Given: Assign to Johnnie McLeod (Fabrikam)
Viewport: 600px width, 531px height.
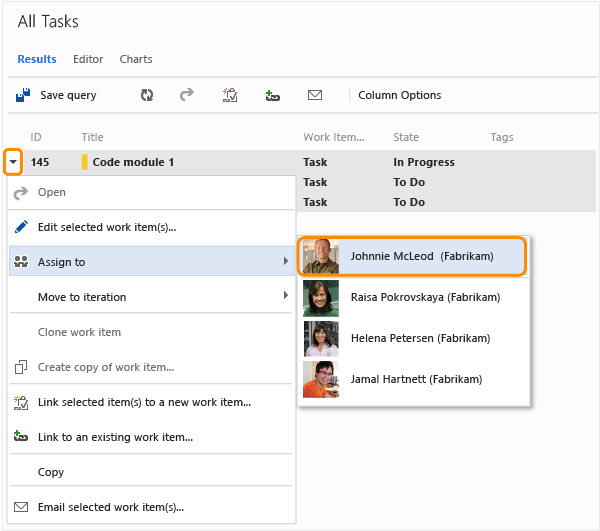Looking at the screenshot, I should 412,256.
